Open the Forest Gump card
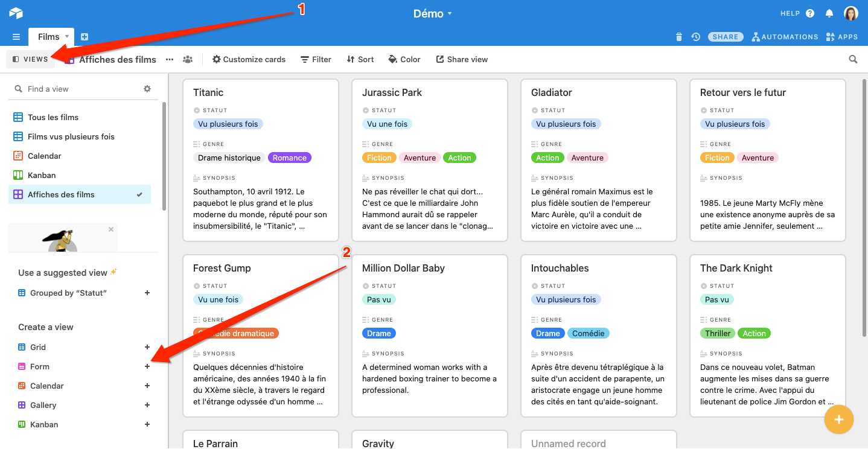Screen dimensions: 868x449 pos(260,336)
